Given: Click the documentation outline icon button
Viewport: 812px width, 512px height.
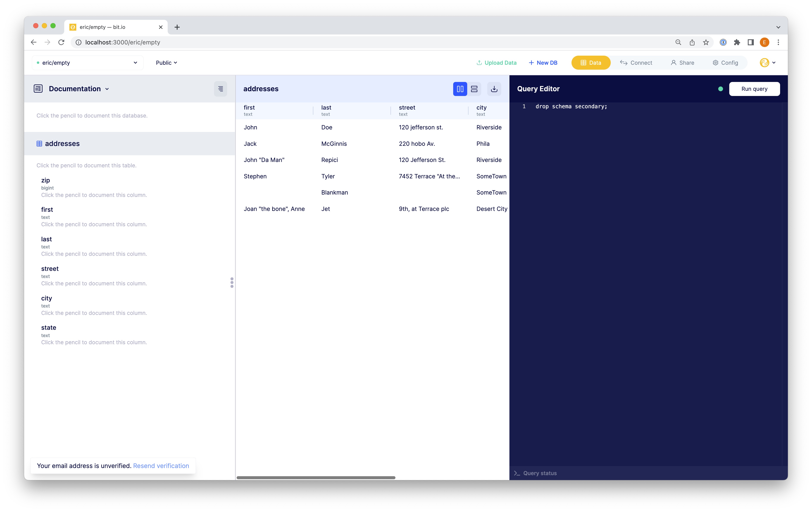Looking at the screenshot, I should (x=220, y=89).
